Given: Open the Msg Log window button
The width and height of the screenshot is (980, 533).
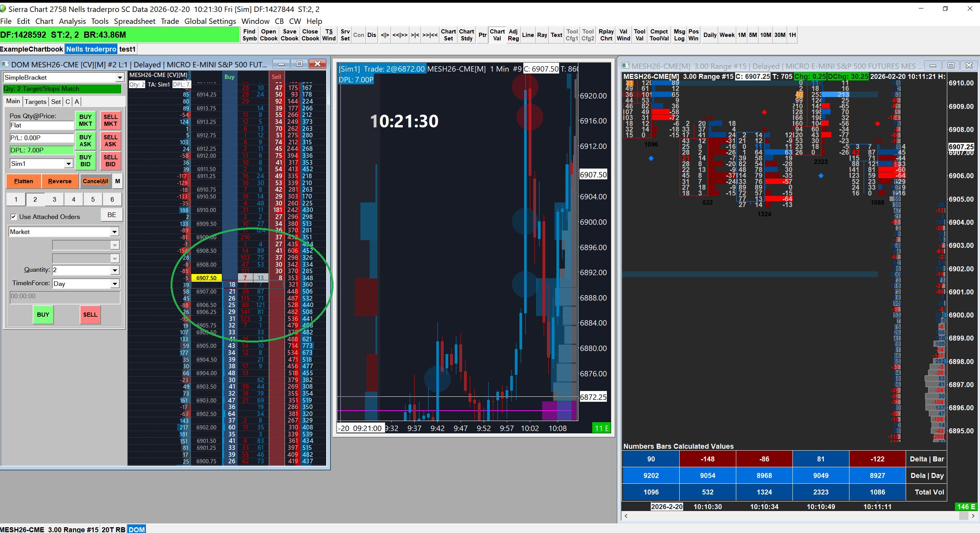Looking at the screenshot, I should 680,35.
